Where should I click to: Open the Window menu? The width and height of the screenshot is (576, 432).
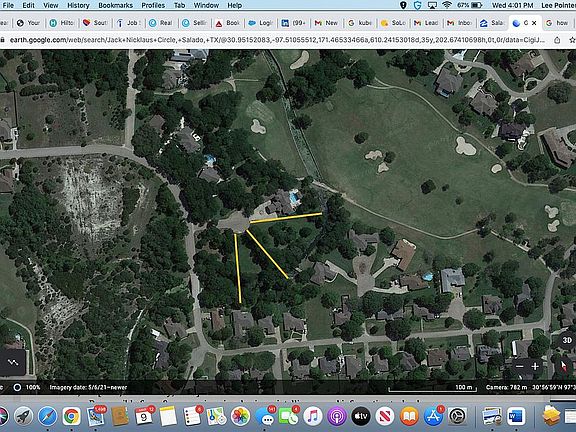[206, 5]
